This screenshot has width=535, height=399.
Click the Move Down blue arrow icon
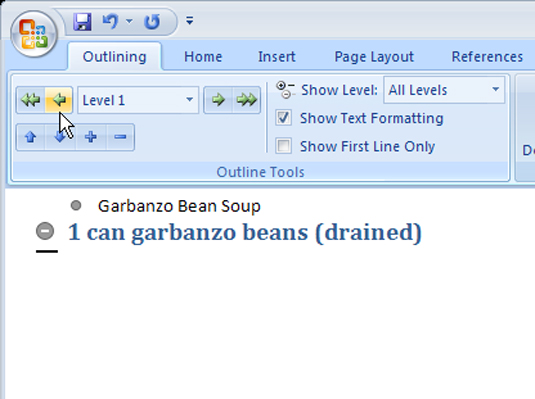pyautogui.click(x=60, y=137)
